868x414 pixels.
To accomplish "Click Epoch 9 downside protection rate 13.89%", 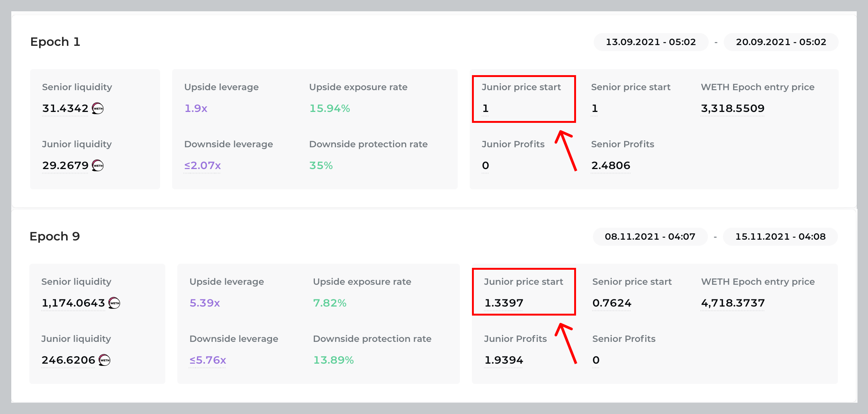I will pos(333,360).
